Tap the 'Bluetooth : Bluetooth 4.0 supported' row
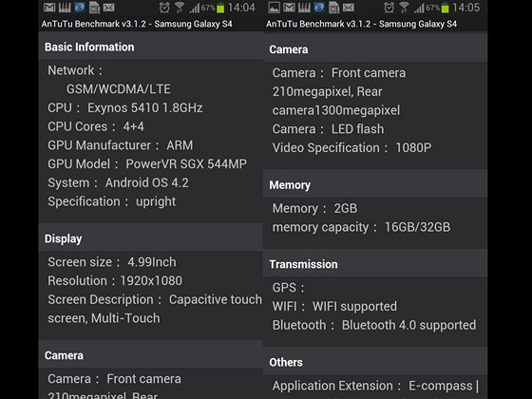The height and width of the screenshot is (399, 532). point(374,325)
